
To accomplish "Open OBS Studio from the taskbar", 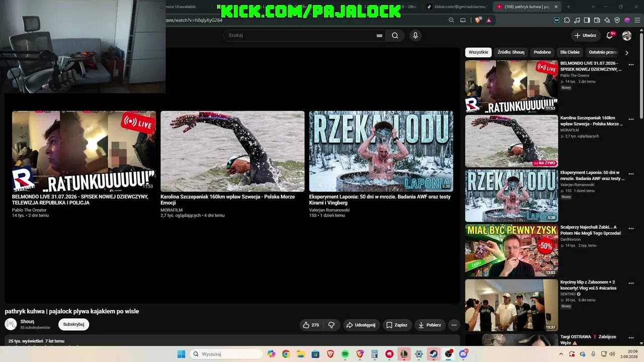I will [x=448, y=354].
